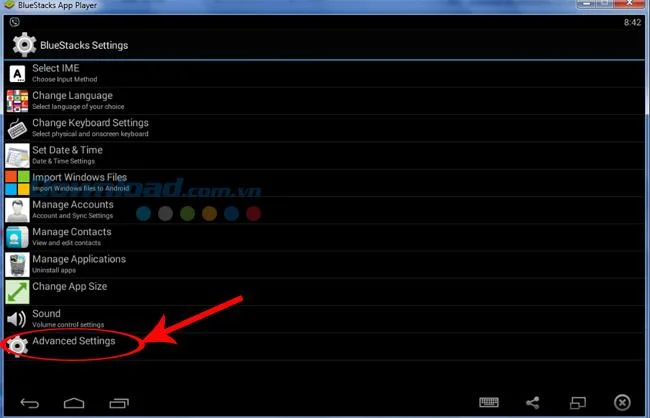Open Change Language option
This screenshot has height=418, width=650.
pos(325,101)
